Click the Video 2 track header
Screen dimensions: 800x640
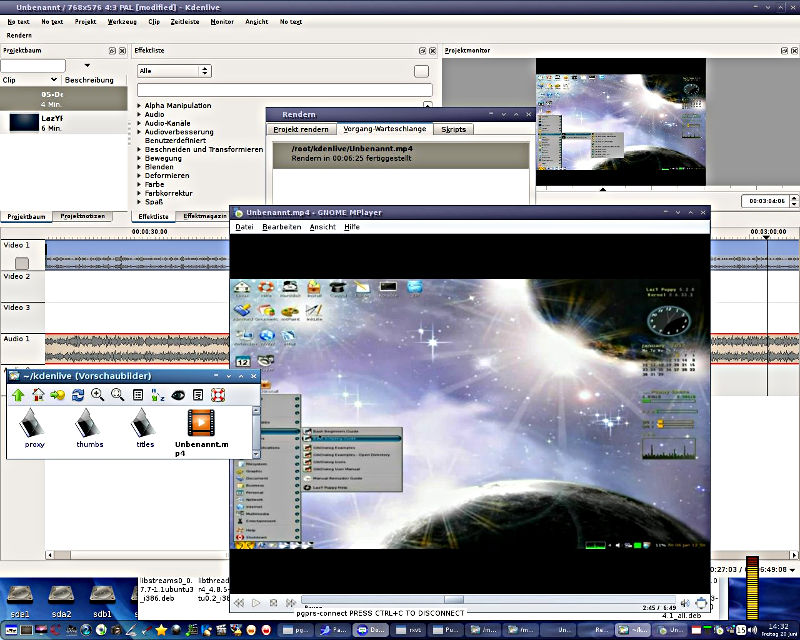pos(22,286)
